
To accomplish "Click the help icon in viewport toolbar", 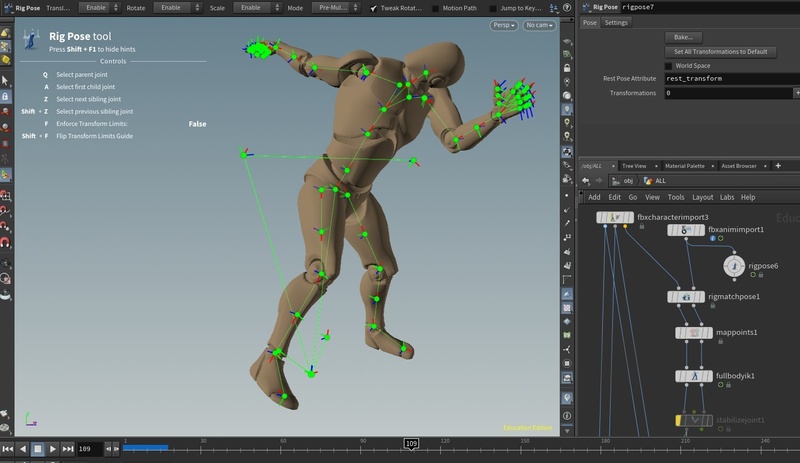I will (x=569, y=7).
